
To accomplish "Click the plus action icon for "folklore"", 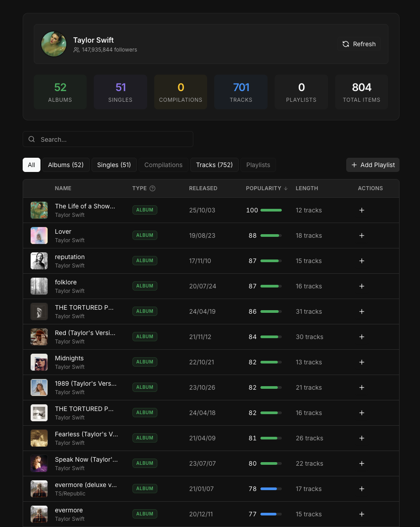I will 361,286.
